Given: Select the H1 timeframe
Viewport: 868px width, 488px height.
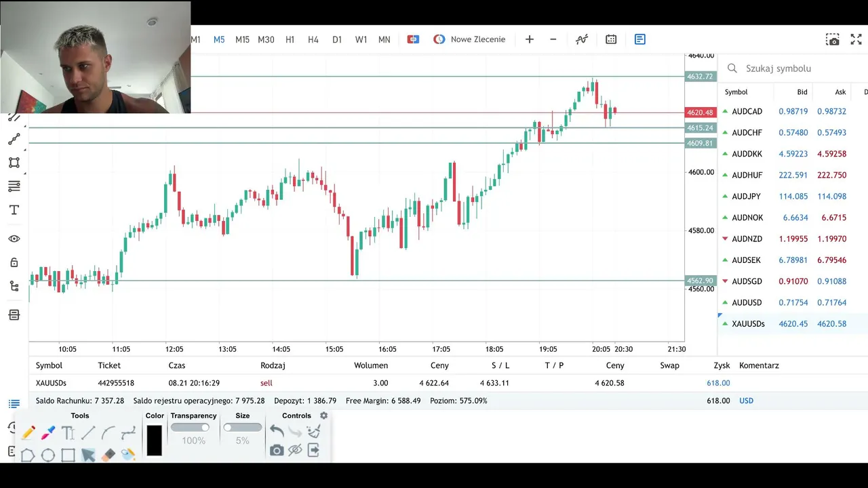Looking at the screenshot, I should (290, 39).
